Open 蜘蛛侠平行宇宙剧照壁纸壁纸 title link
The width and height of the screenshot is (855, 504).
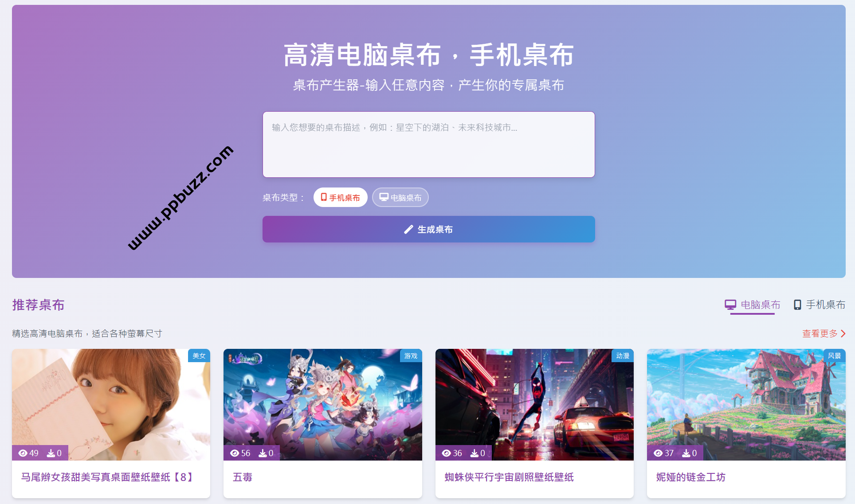click(x=509, y=477)
